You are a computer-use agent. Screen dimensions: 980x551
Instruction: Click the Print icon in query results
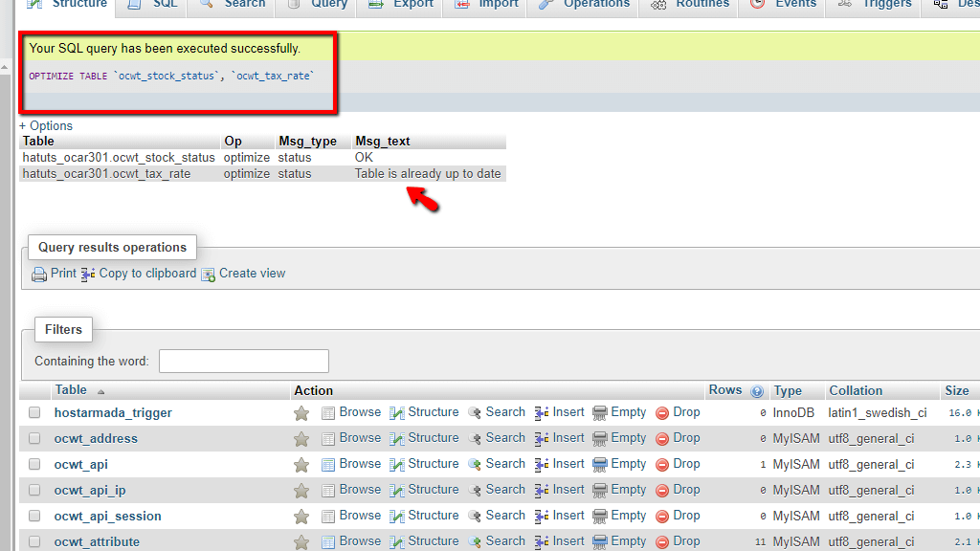tap(38, 274)
